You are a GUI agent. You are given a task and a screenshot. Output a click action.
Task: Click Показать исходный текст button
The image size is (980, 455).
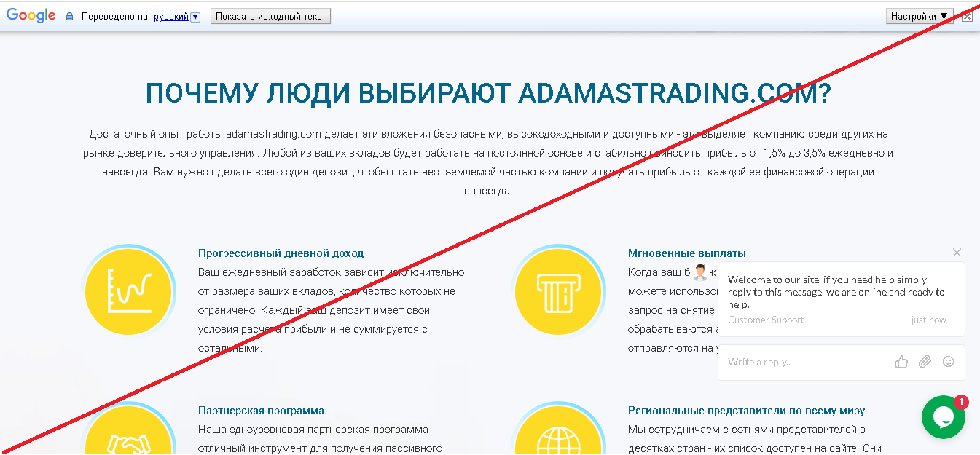click(x=270, y=16)
